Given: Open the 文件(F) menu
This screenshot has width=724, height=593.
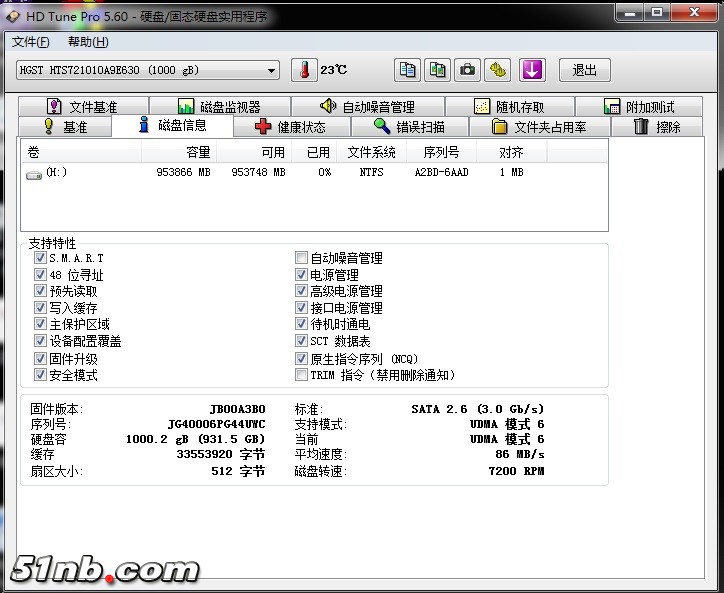Looking at the screenshot, I should [x=31, y=42].
